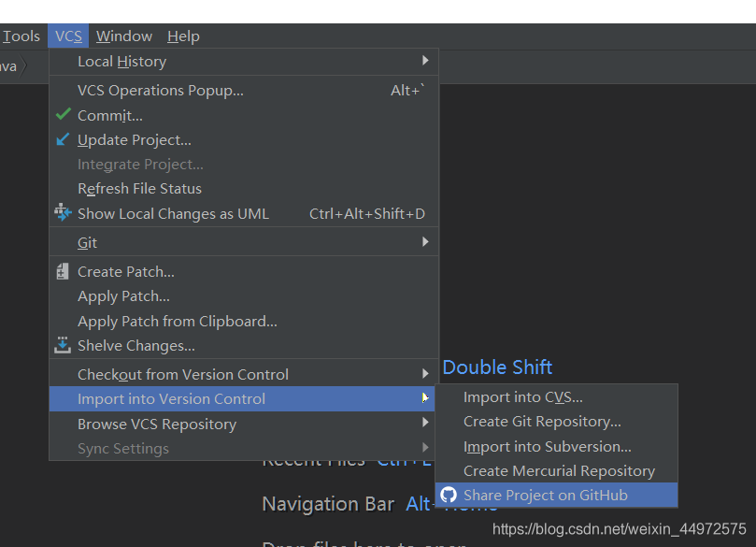Expand the Sync Settings submenu arrow
The height and width of the screenshot is (547, 756).
click(425, 447)
